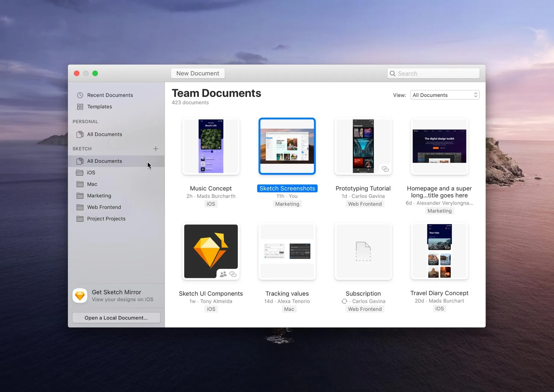
Task: Click Open a Local Document button
Action: tap(116, 318)
